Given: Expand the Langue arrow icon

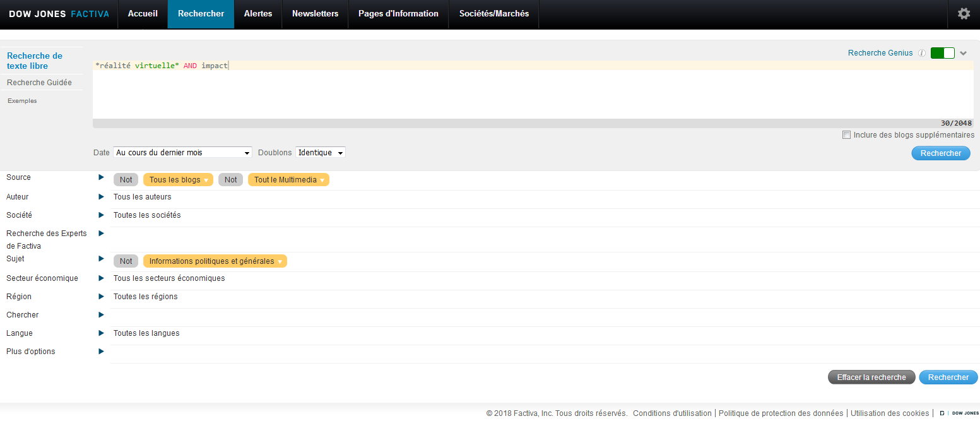Looking at the screenshot, I should [x=101, y=333].
